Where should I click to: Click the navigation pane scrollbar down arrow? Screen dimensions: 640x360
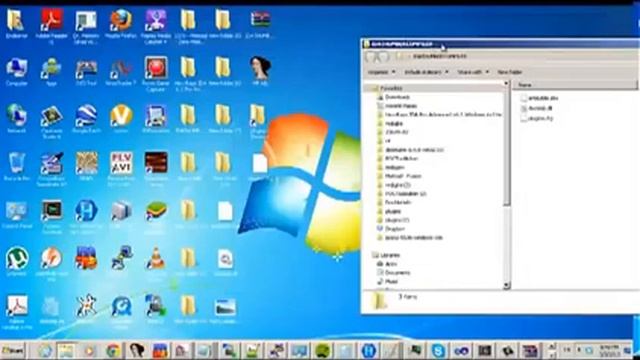pyautogui.click(x=507, y=285)
